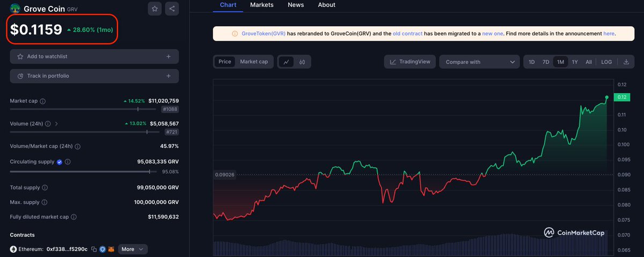The width and height of the screenshot is (644, 257).
Task: Click plus icon on Track in portfolio
Action: (169, 76)
